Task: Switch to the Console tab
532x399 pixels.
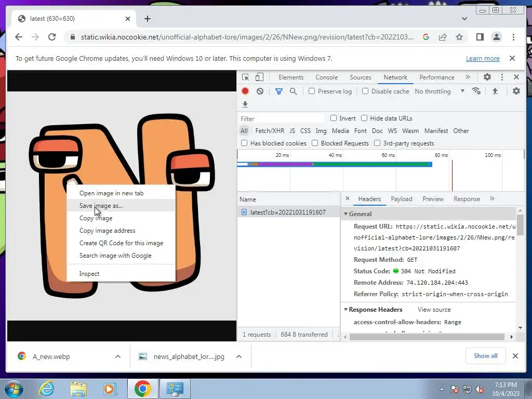Action: [326, 77]
